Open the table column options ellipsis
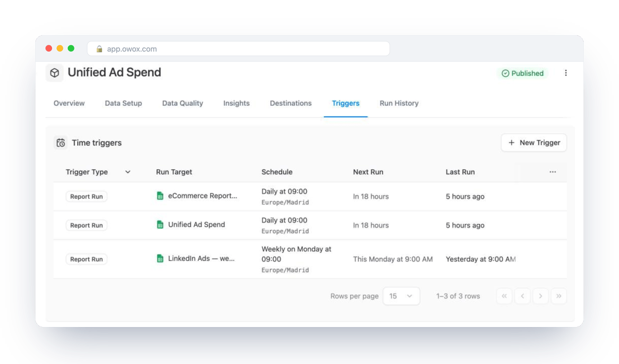Screen dimensions: 619x364 (x=553, y=172)
